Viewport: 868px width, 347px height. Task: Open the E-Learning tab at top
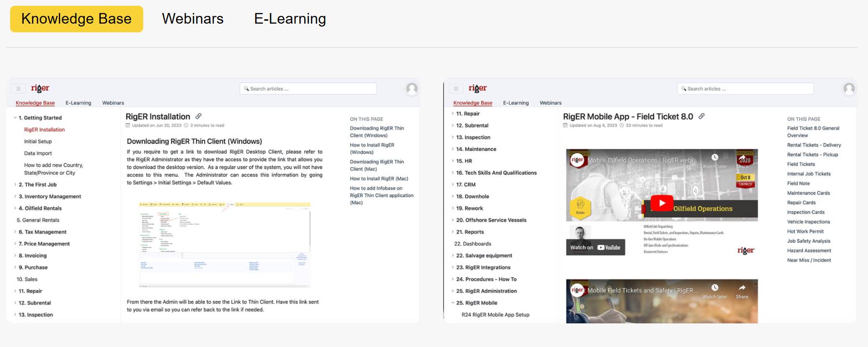click(290, 19)
